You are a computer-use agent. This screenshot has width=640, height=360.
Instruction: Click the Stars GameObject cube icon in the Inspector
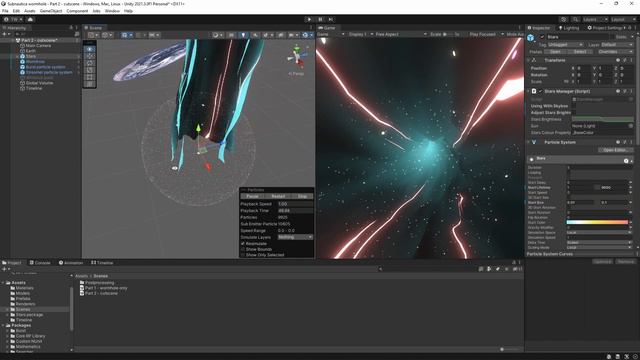click(531, 38)
